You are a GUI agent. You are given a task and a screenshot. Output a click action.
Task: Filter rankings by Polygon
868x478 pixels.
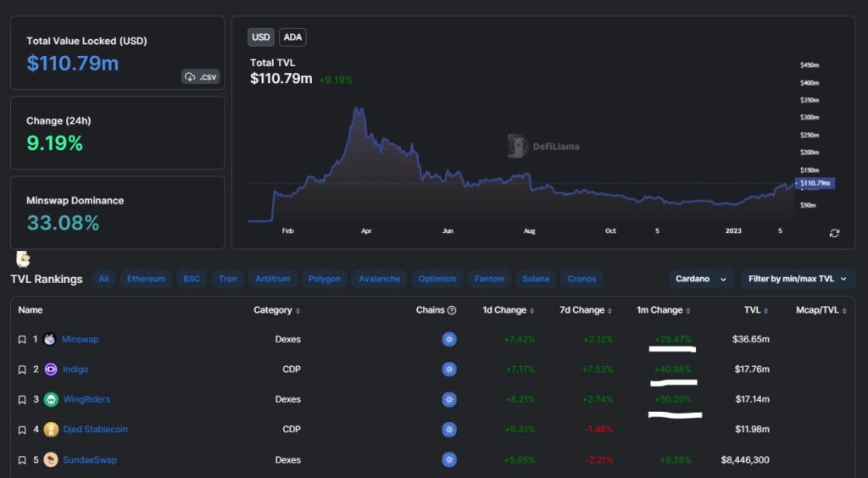coord(325,279)
